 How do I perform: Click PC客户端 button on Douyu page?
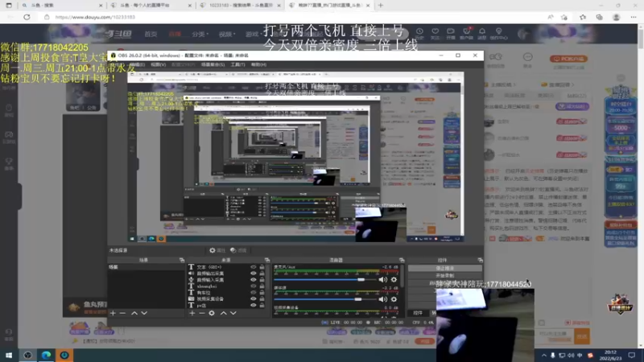[569, 59]
